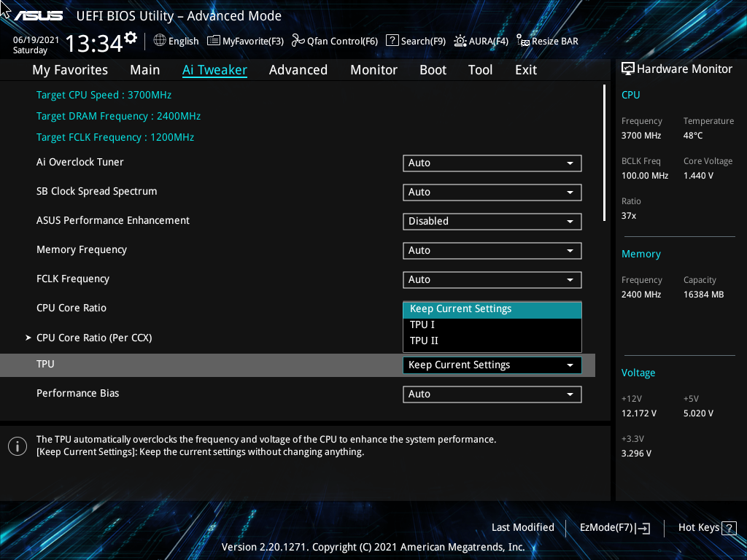Open MyFavorite with its F3 icon
The image size is (747, 560).
(212, 41)
